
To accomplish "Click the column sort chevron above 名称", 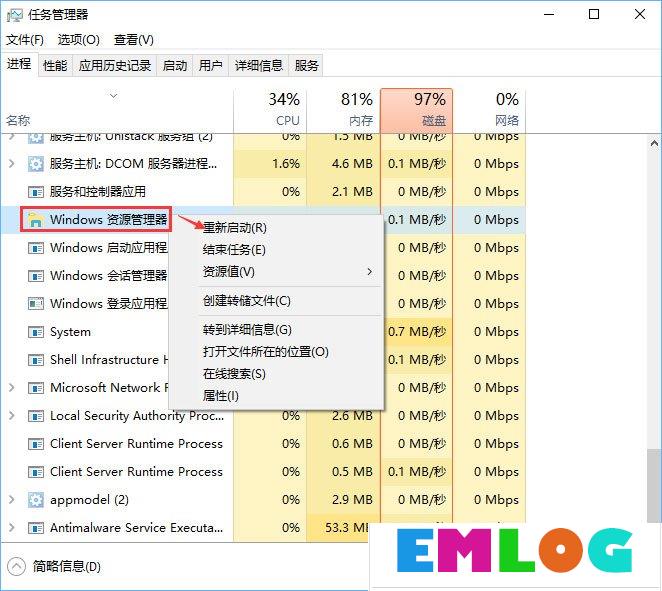I will click(113, 96).
